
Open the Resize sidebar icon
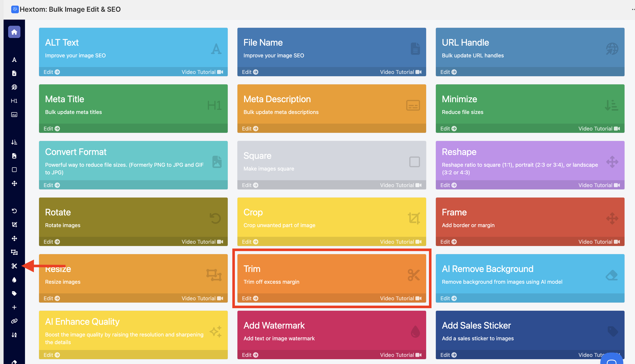tap(14, 252)
